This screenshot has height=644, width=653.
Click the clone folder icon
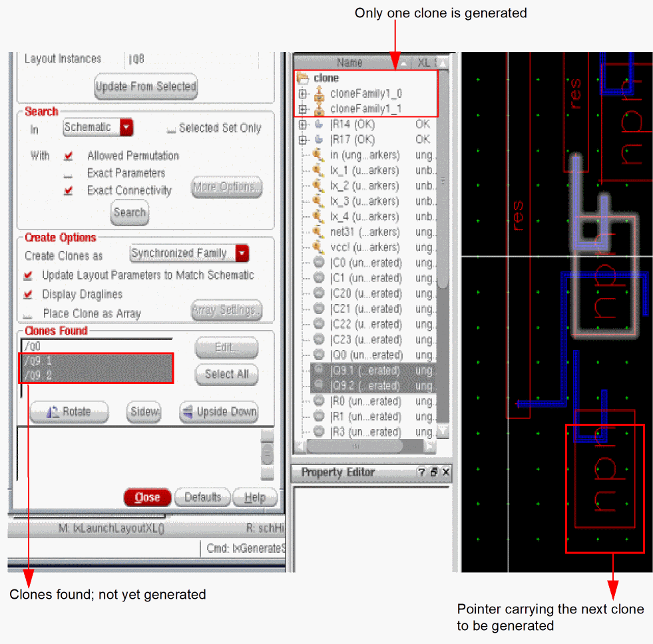click(302, 77)
